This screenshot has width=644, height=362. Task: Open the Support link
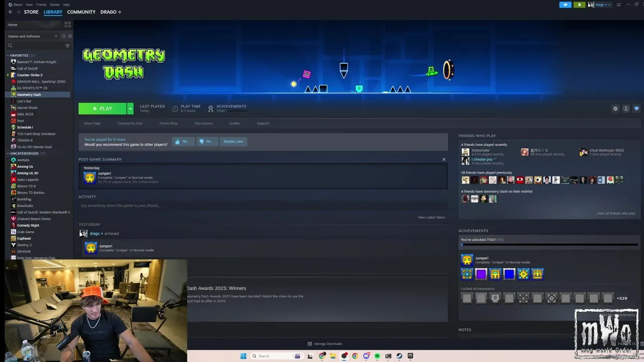tap(263, 123)
